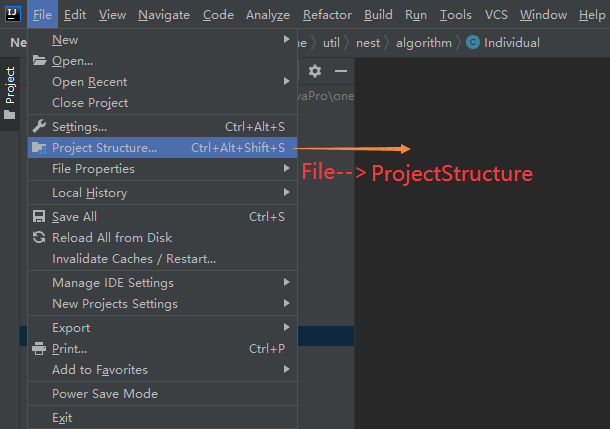Click the Settings wrench icon
The image size is (610, 429).
pyautogui.click(x=39, y=127)
